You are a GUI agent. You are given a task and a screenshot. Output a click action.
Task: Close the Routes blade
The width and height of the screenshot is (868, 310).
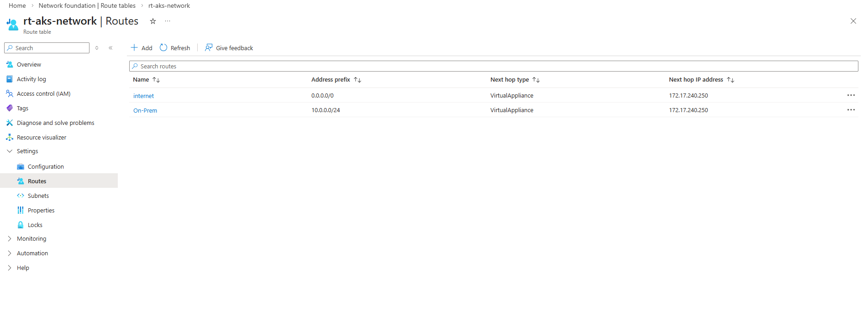853,21
